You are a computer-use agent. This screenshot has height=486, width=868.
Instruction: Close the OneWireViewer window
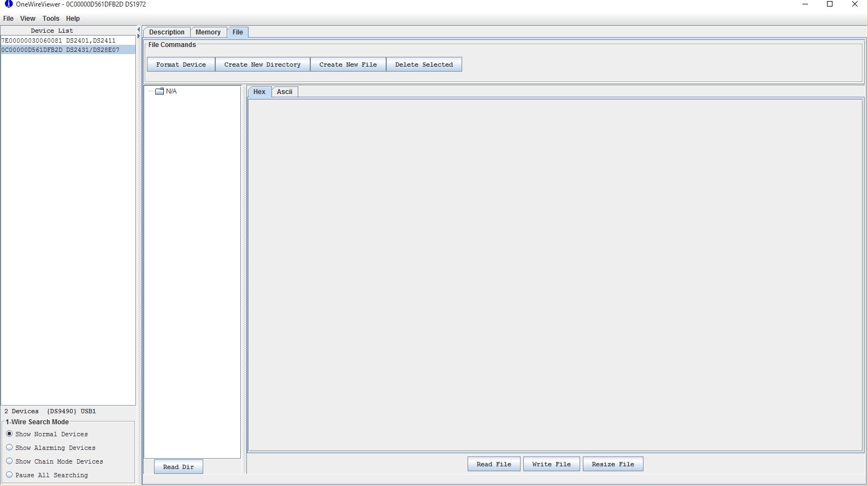[855, 4]
